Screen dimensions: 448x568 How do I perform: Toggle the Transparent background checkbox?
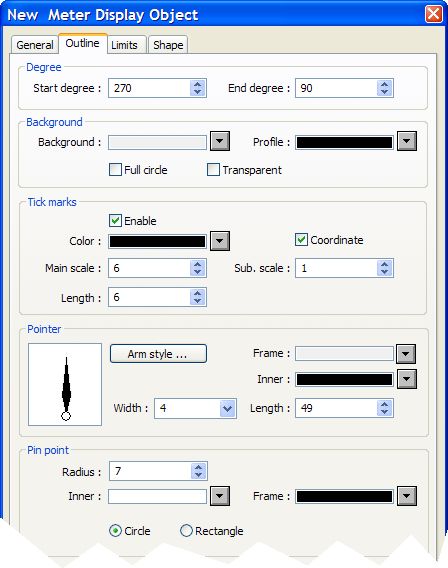(x=213, y=170)
